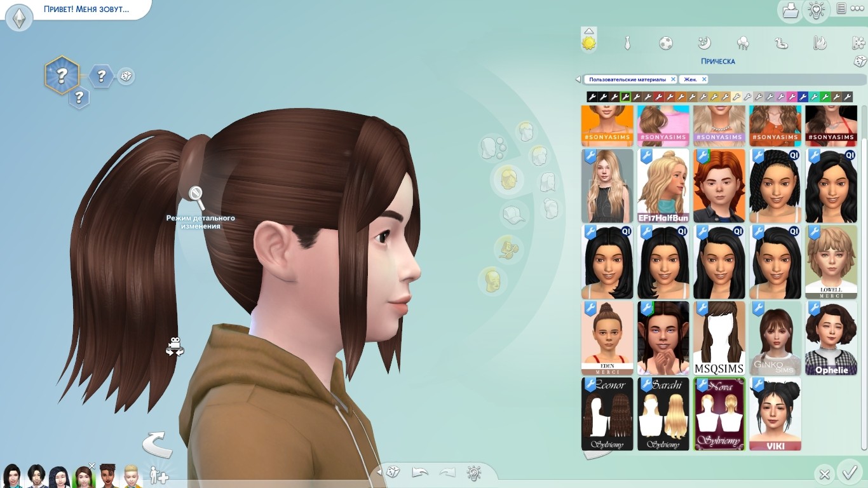Open the detail edit mode magnifier
Screen dimensions: 868x488
(x=196, y=198)
